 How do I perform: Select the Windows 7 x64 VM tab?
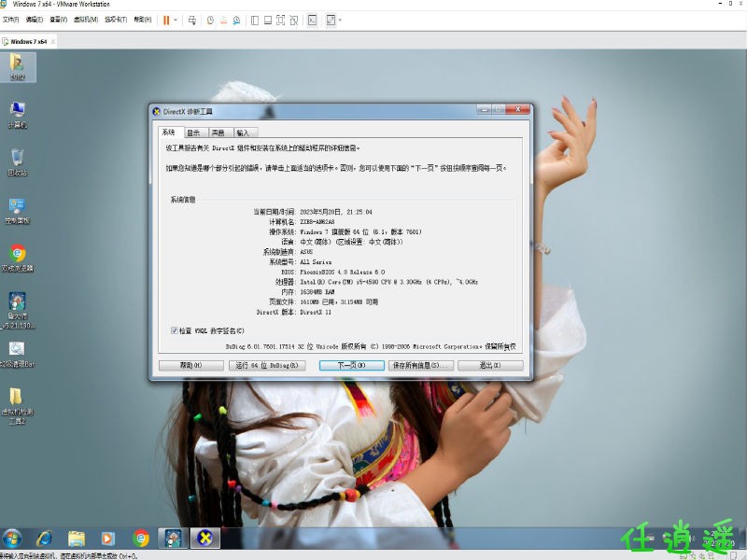tap(28, 41)
